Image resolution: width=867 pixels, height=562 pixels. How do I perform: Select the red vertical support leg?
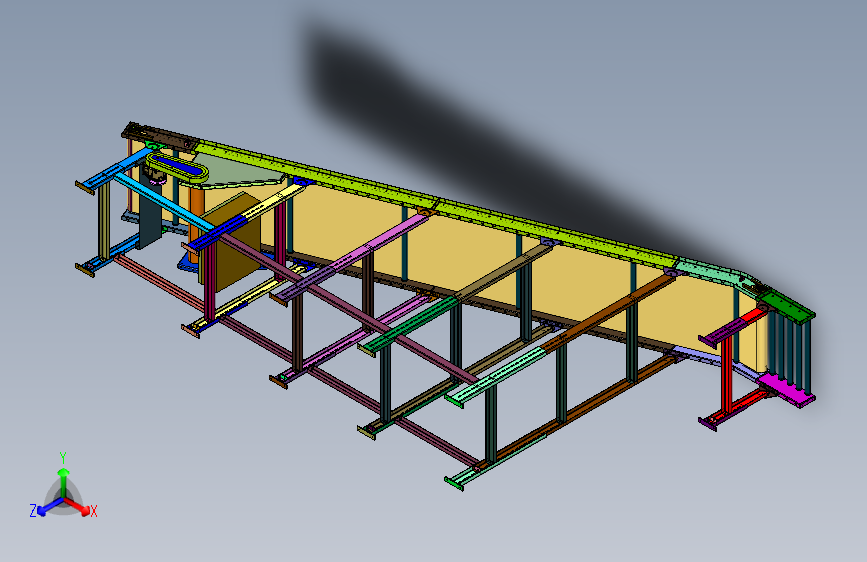(727, 376)
